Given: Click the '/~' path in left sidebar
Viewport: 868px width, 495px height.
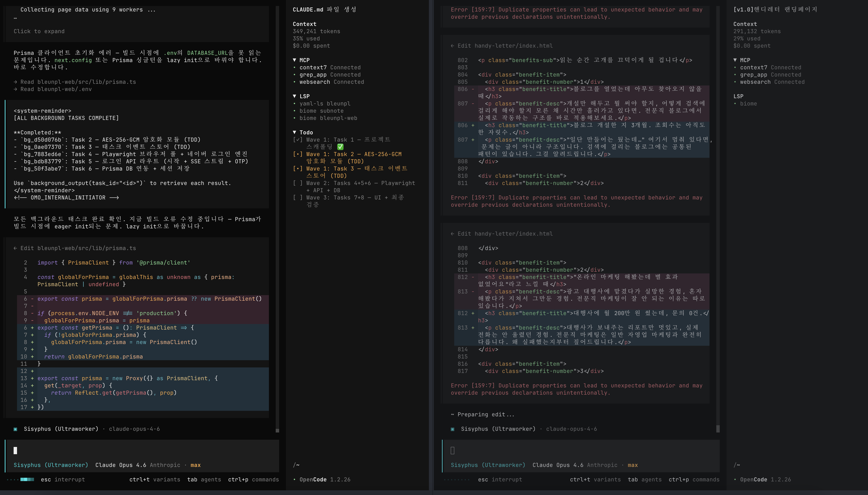Looking at the screenshot, I should [296, 465].
